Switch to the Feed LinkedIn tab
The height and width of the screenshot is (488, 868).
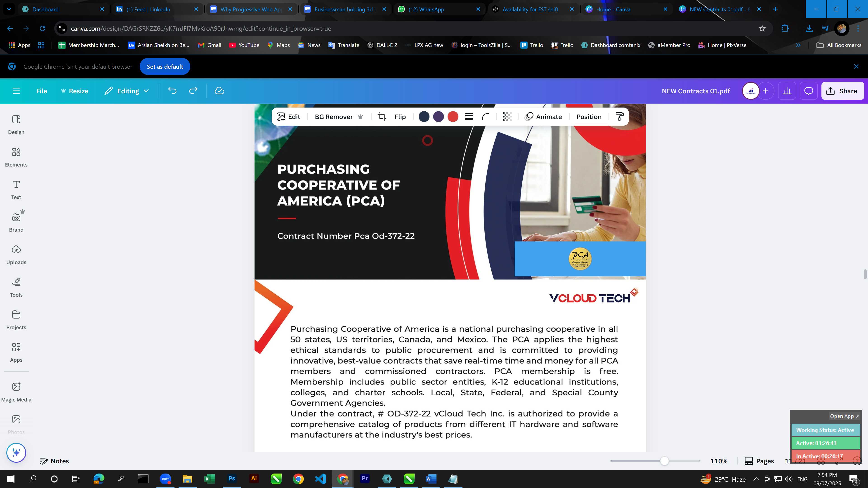[157, 9]
